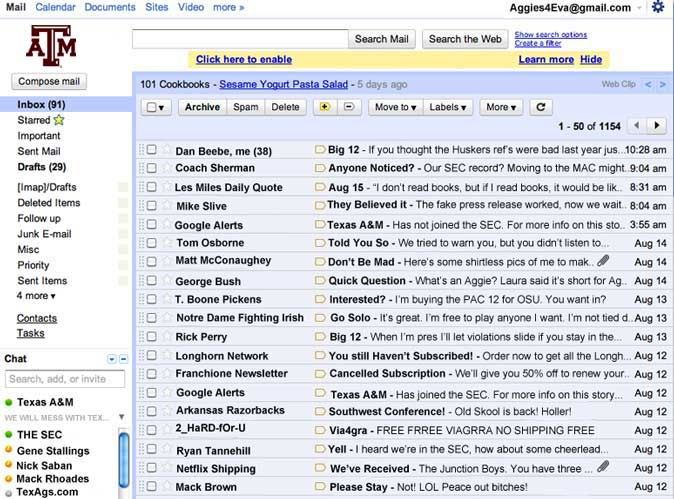Click importance marker on Rick Perry email

pos(319,337)
